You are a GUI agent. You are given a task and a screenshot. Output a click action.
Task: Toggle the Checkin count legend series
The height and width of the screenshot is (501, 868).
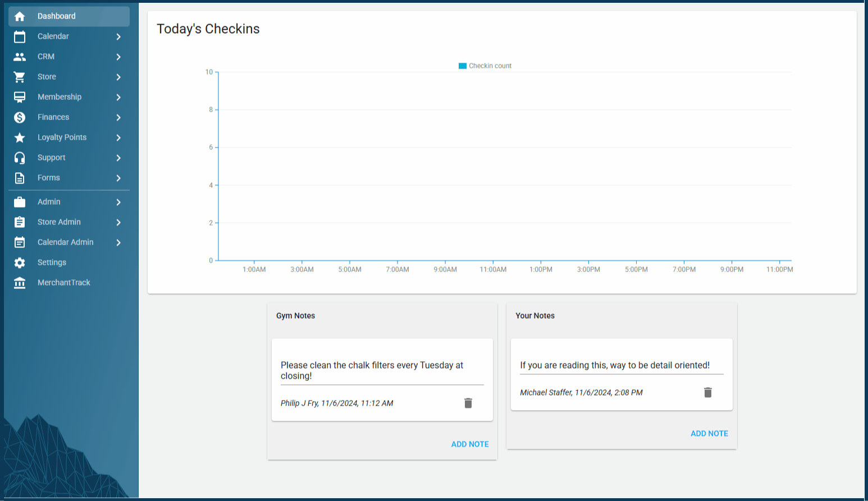(485, 66)
